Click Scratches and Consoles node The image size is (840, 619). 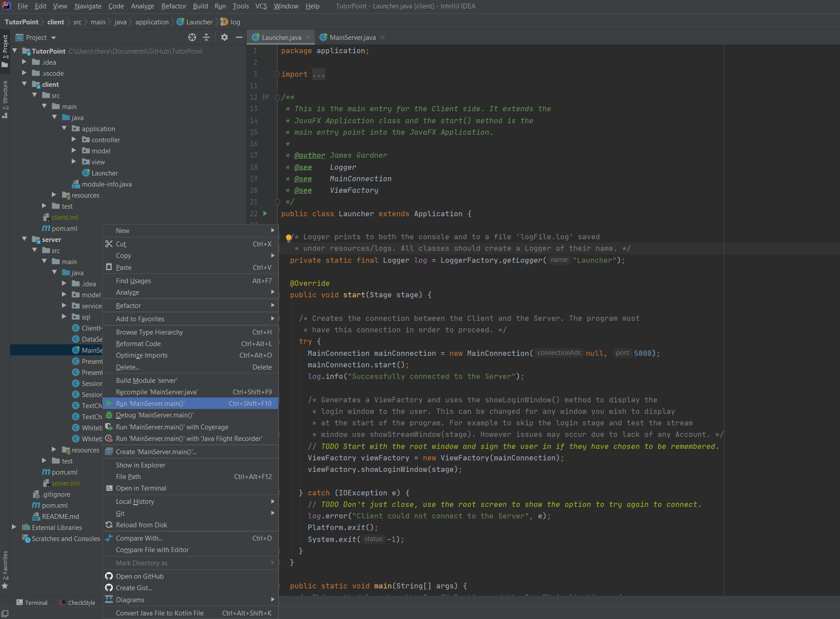[x=61, y=538]
